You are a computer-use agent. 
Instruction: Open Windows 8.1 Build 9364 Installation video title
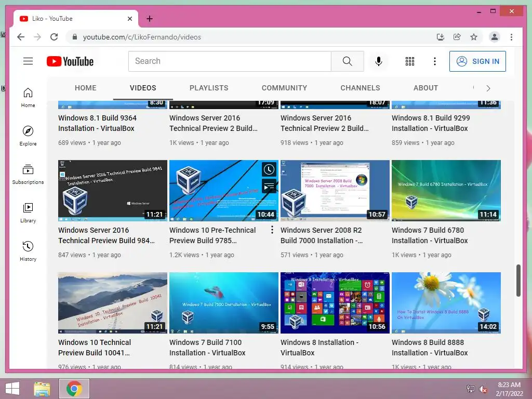(x=97, y=123)
